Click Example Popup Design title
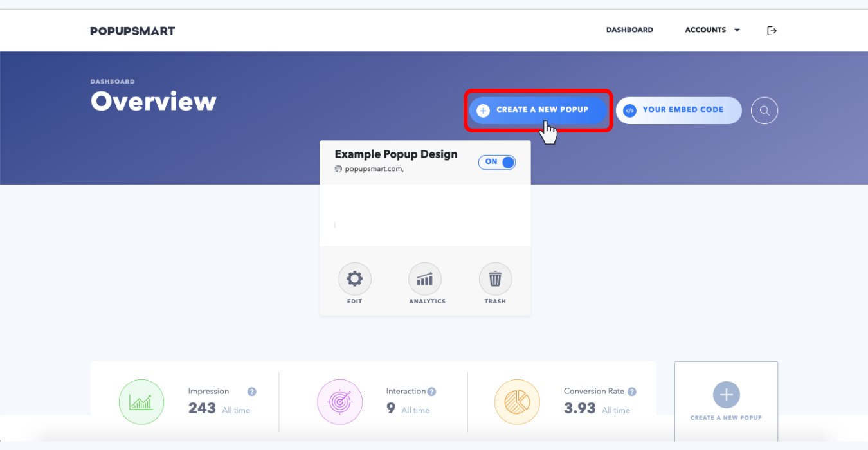868x450 pixels. (x=396, y=154)
